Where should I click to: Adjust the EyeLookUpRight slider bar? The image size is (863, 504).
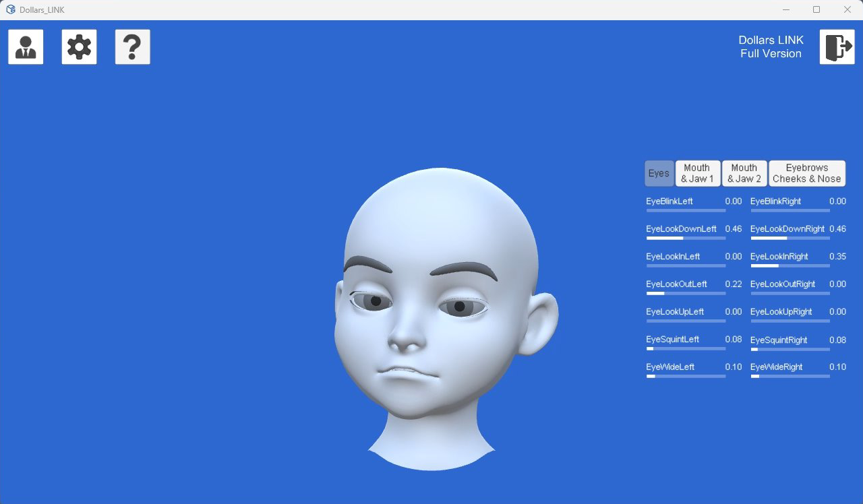[x=790, y=321]
